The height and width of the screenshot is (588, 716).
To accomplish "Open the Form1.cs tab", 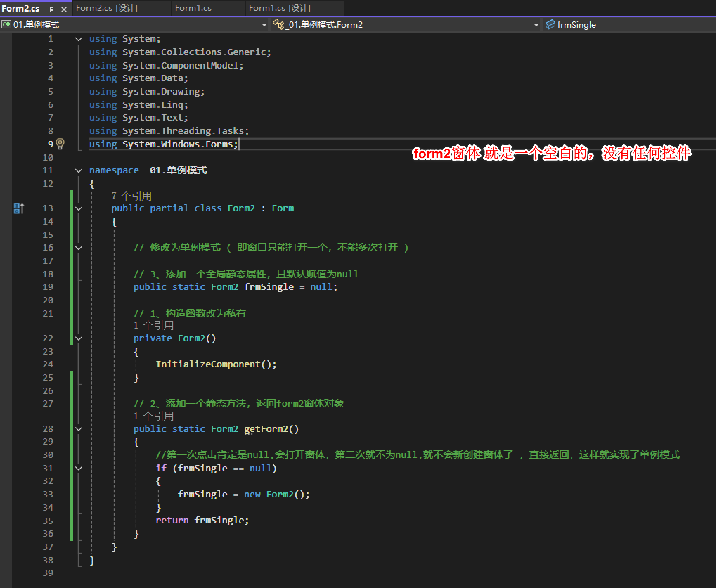I will pyautogui.click(x=193, y=8).
